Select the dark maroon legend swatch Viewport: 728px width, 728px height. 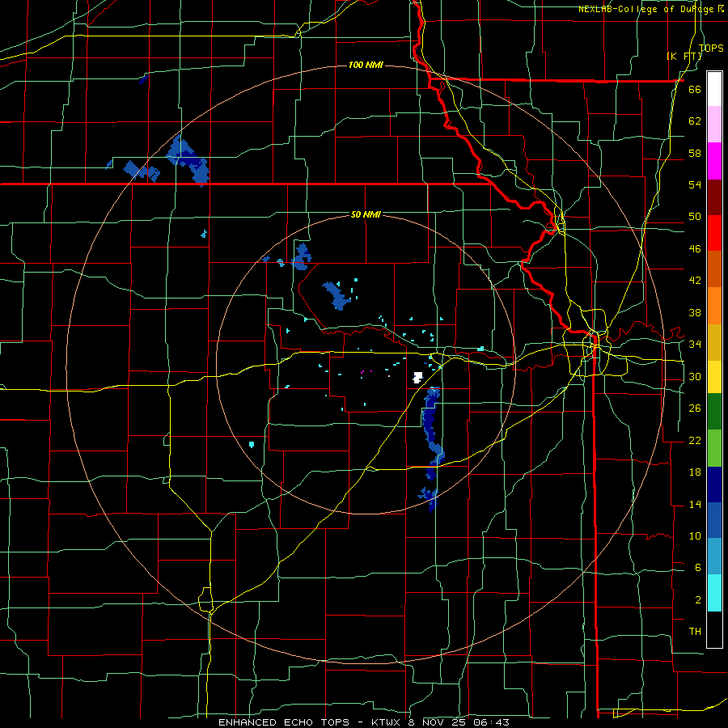click(x=714, y=197)
